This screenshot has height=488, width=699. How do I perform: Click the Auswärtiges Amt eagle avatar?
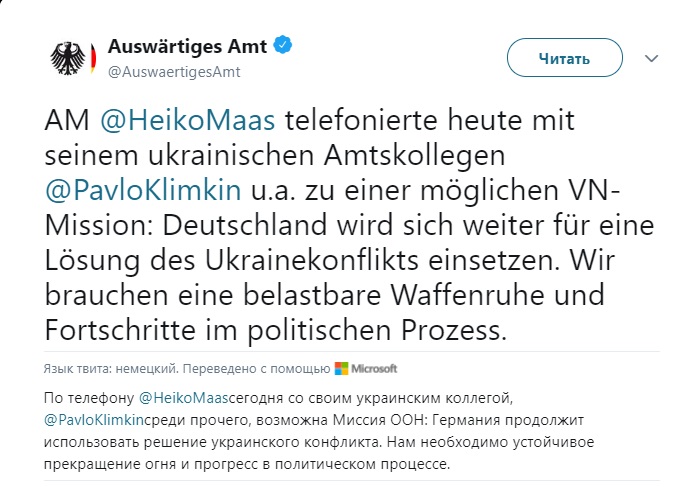pyautogui.click(x=67, y=59)
